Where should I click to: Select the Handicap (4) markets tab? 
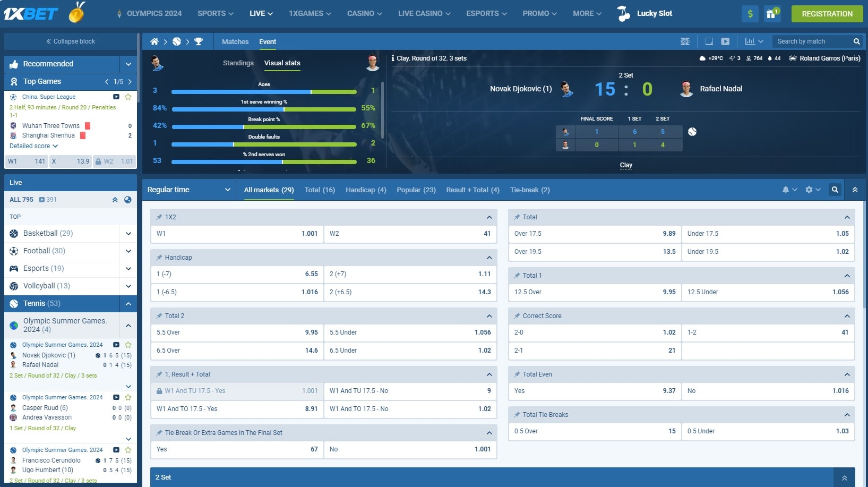point(366,190)
